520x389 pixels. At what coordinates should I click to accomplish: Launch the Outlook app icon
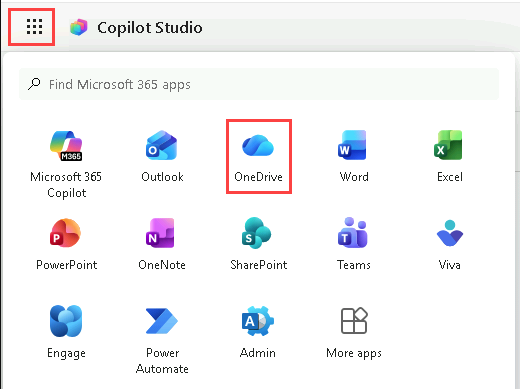162,145
